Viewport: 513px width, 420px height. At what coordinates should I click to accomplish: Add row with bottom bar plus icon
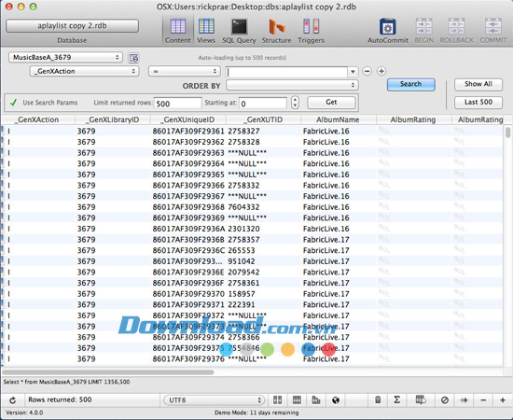(x=503, y=399)
